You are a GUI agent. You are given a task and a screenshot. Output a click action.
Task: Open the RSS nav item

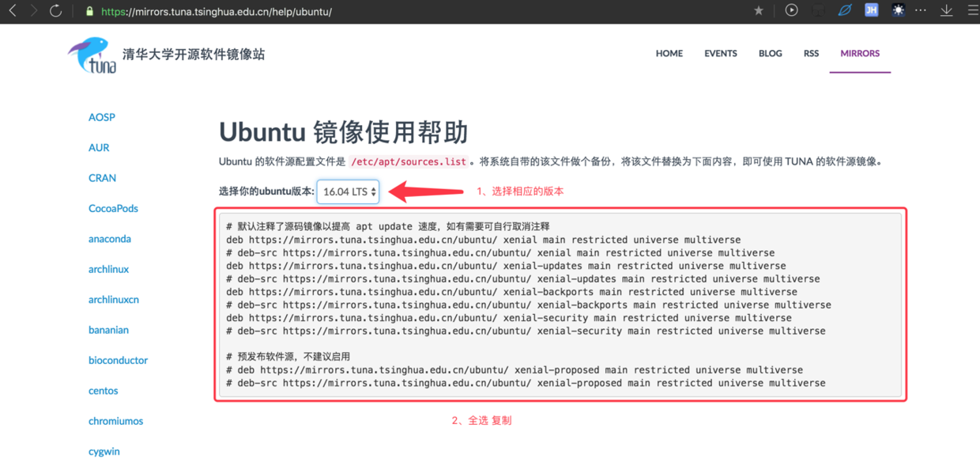811,53
